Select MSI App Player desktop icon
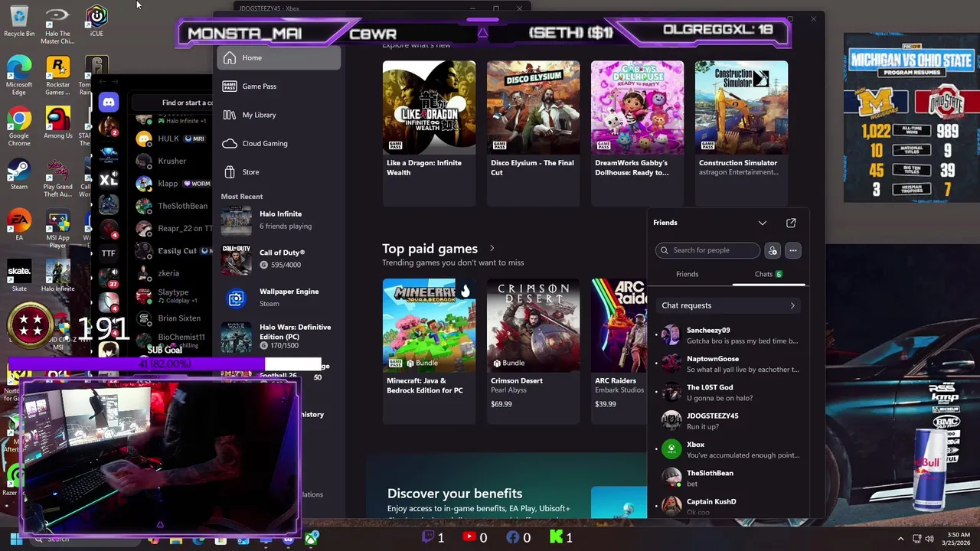The image size is (980, 551). (x=57, y=230)
